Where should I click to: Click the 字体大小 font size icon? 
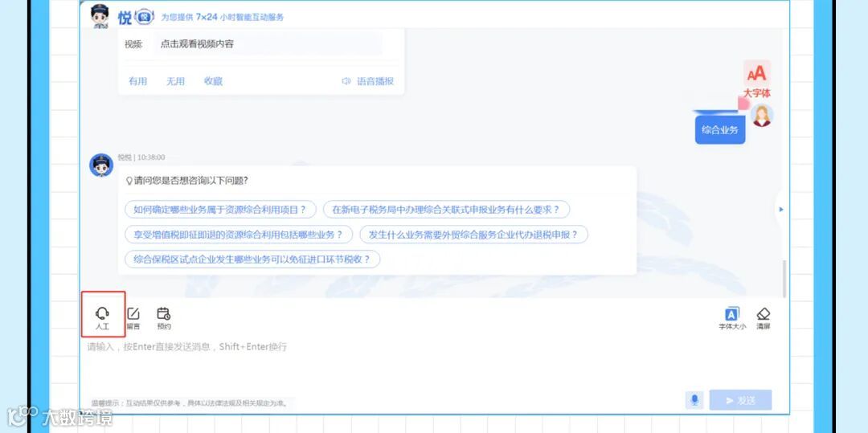click(x=732, y=319)
